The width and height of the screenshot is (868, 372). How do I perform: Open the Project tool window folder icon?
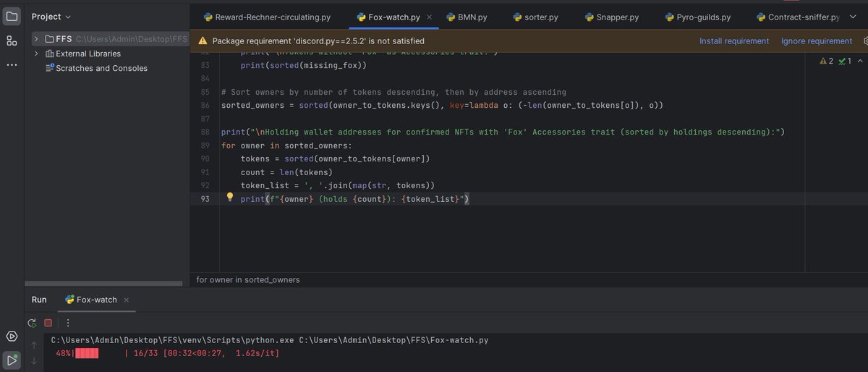[x=12, y=16]
